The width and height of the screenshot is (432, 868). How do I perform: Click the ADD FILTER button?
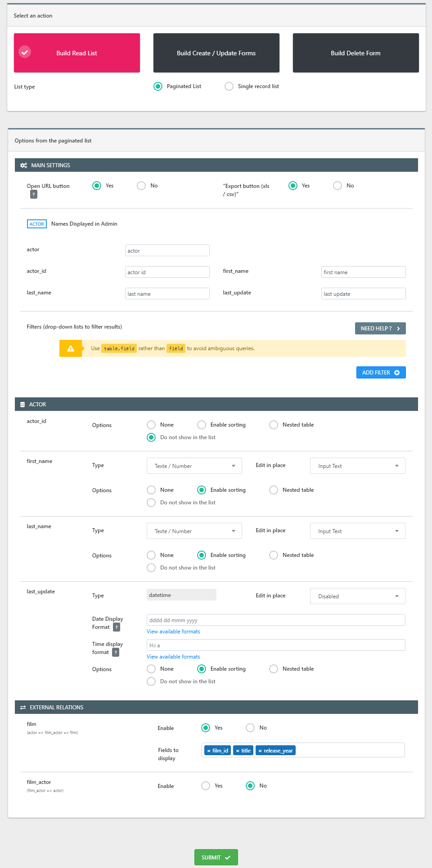click(381, 373)
